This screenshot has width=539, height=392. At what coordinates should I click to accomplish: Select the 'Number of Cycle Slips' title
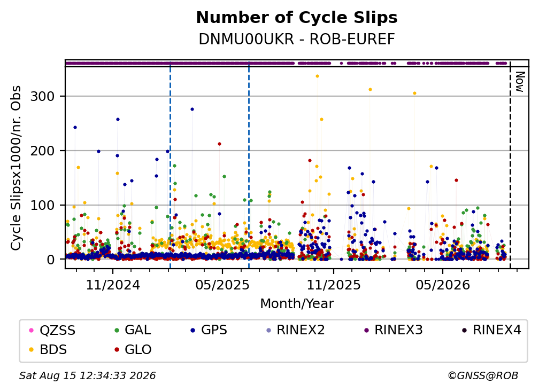coord(297,18)
